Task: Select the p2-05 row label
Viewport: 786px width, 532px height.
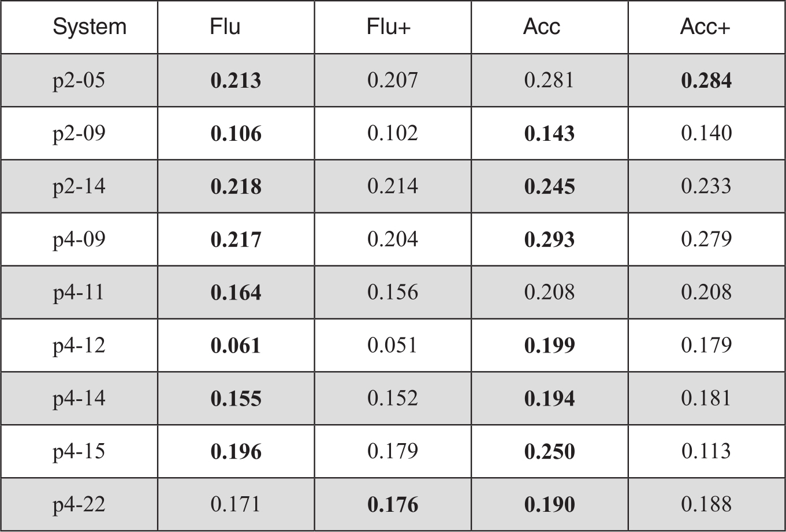Action: pos(79,81)
